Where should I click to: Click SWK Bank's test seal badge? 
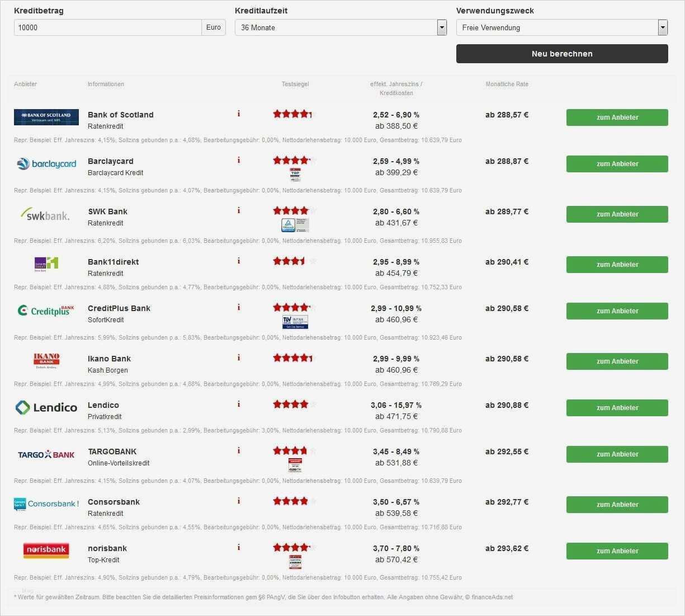[x=295, y=225]
